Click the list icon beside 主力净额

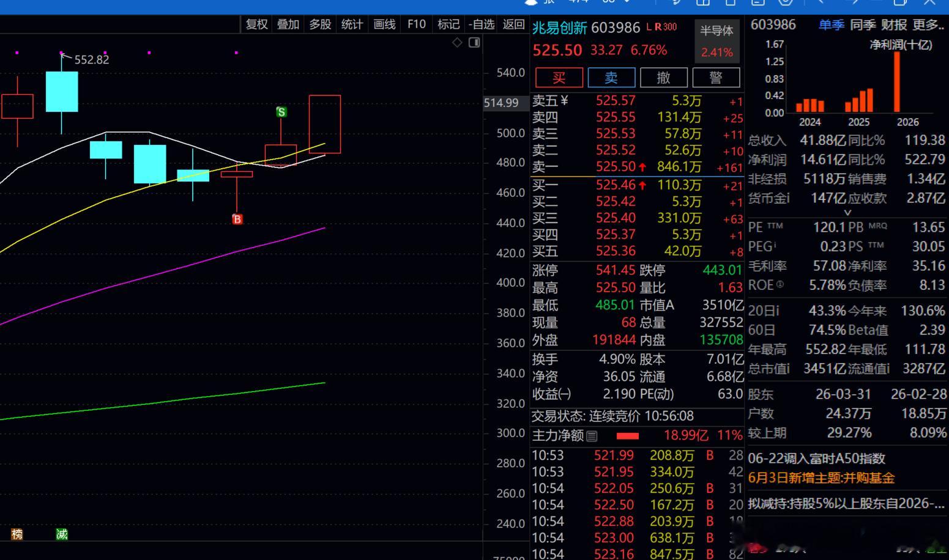592,436
